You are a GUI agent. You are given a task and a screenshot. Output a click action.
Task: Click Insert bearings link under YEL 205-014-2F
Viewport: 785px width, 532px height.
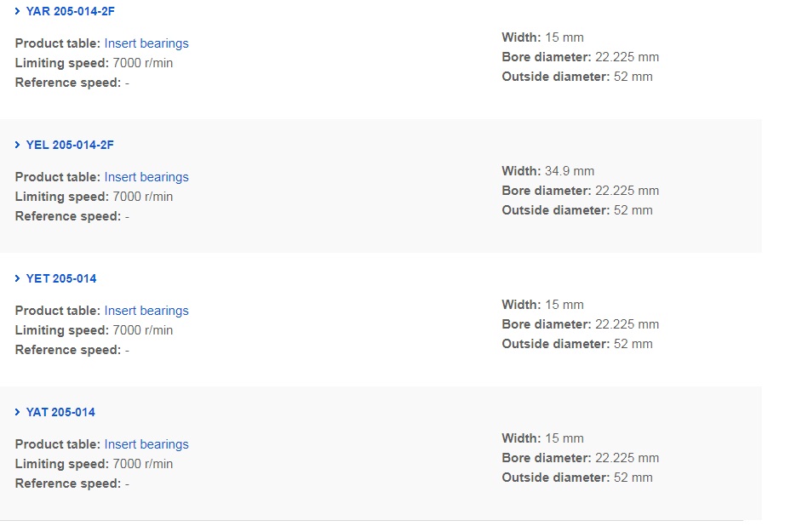click(x=146, y=177)
